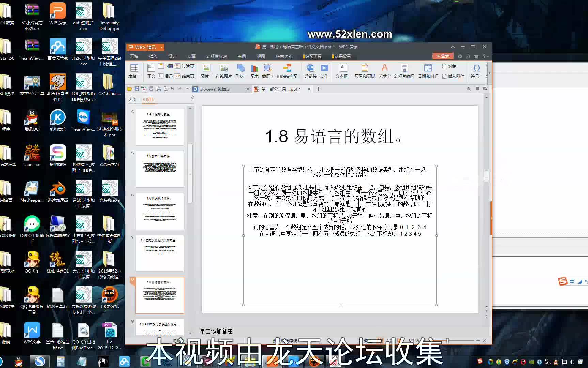Select slide 9 thumbnail in the slide panel
This screenshot has width=588, height=368.
pyautogui.click(x=159, y=327)
